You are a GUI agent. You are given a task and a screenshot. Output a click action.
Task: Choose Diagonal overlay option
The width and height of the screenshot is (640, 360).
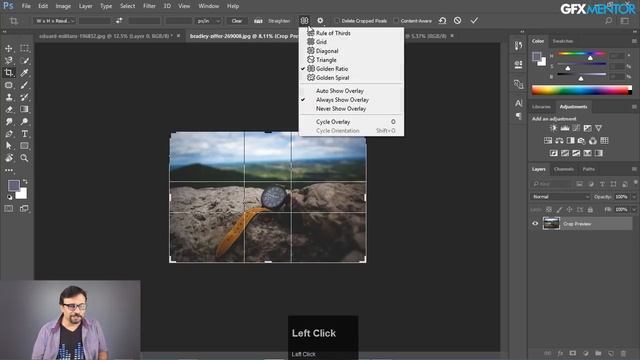click(x=327, y=51)
